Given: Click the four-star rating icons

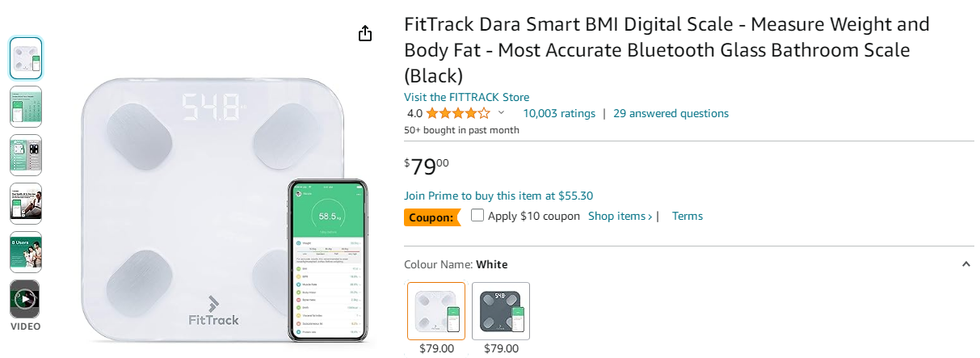Looking at the screenshot, I should click(457, 113).
